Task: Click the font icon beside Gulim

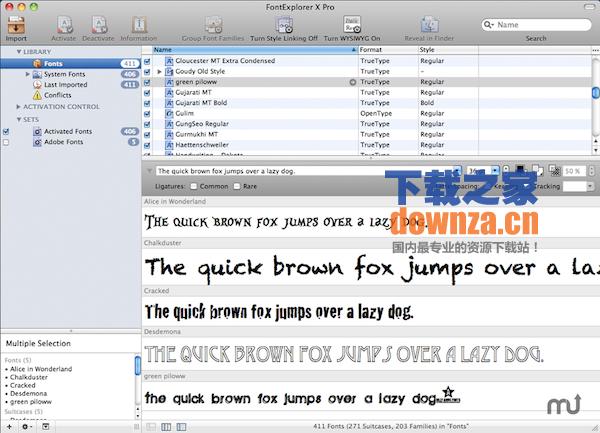Action: click(169, 113)
